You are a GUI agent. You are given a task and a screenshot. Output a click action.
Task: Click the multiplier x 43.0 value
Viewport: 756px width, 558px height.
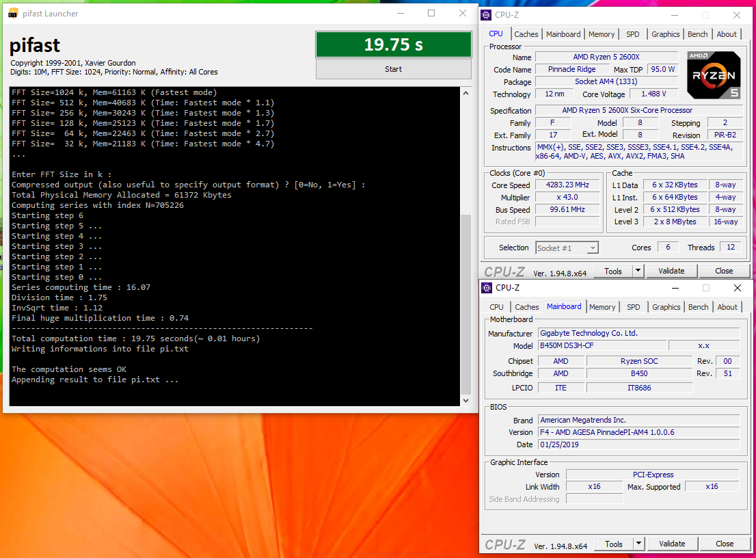click(567, 197)
